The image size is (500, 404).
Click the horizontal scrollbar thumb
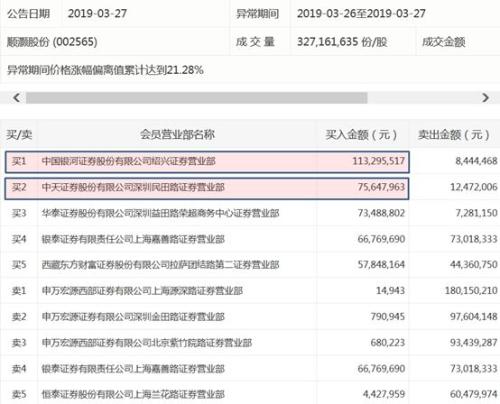click(197, 98)
